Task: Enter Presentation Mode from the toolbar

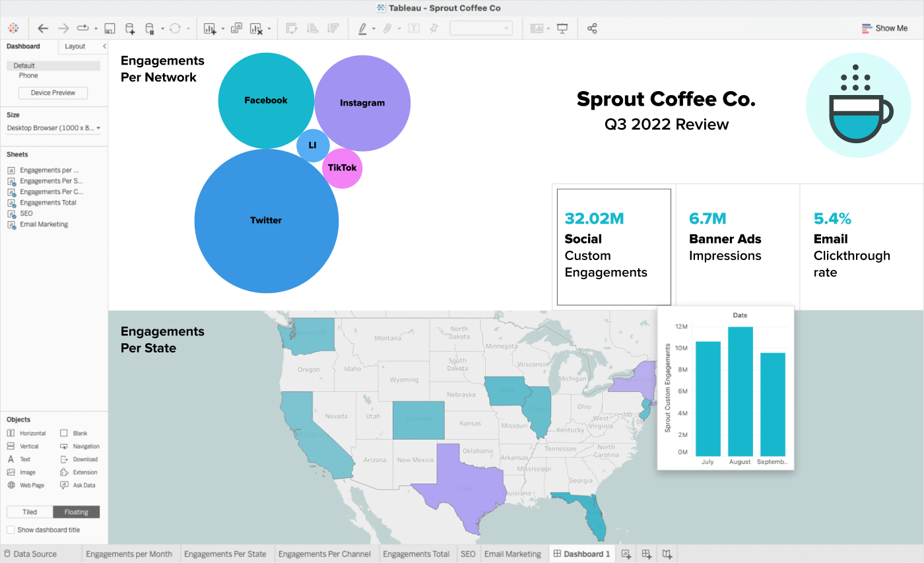Action: [562, 28]
